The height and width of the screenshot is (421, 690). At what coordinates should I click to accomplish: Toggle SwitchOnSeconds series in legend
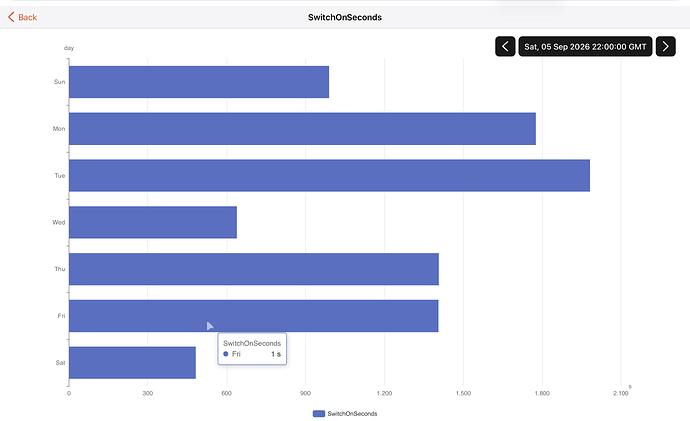[x=345, y=414]
